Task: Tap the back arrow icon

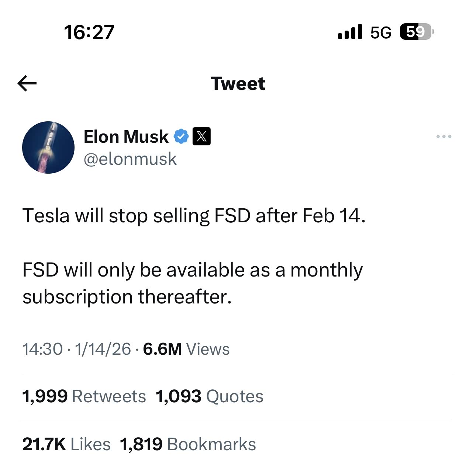Action: [x=27, y=84]
